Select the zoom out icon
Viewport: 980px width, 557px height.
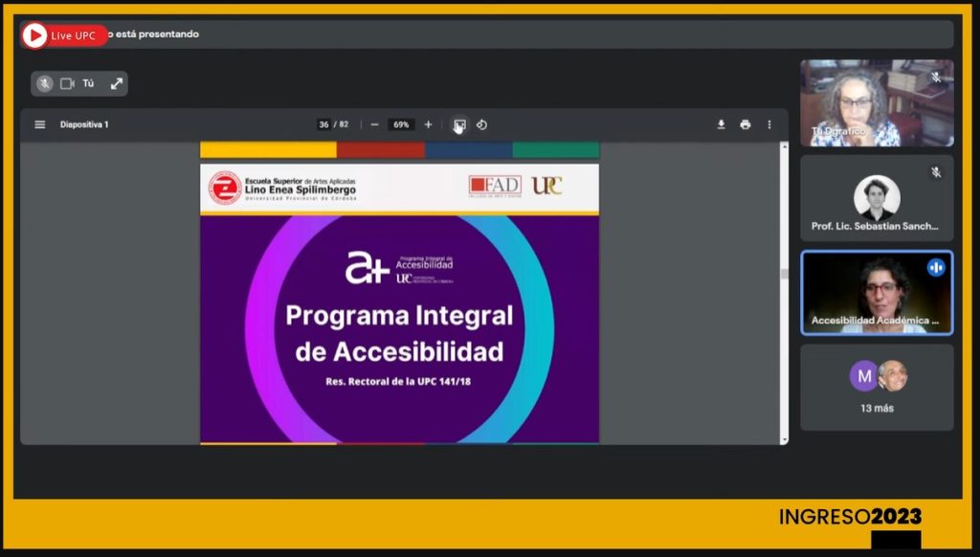[x=374, y=123]
